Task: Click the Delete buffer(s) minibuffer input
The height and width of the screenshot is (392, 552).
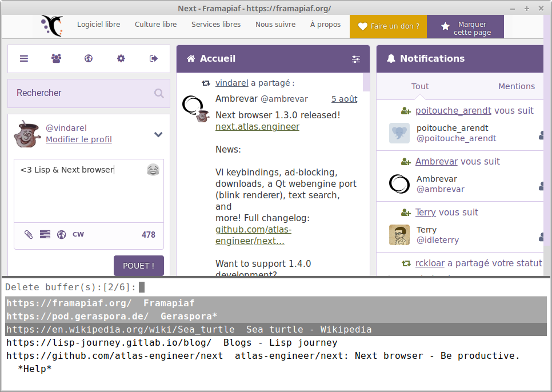Action: click(142, 287)
